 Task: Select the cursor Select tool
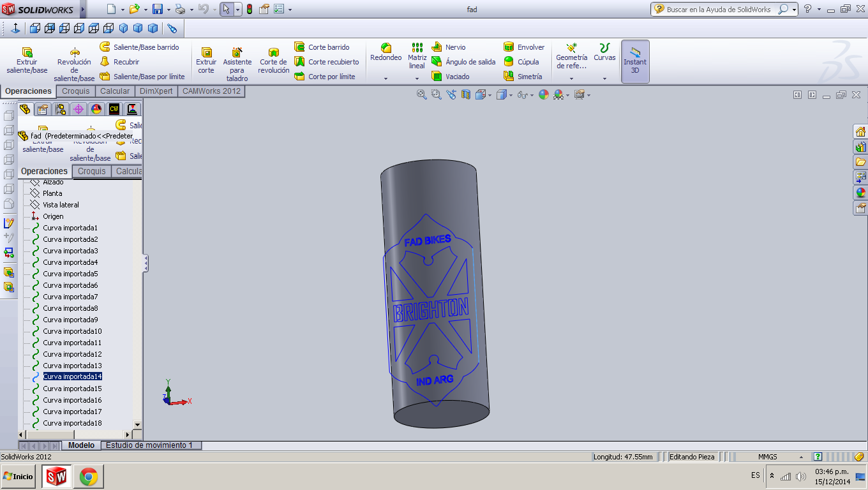(x=226, y=9)
